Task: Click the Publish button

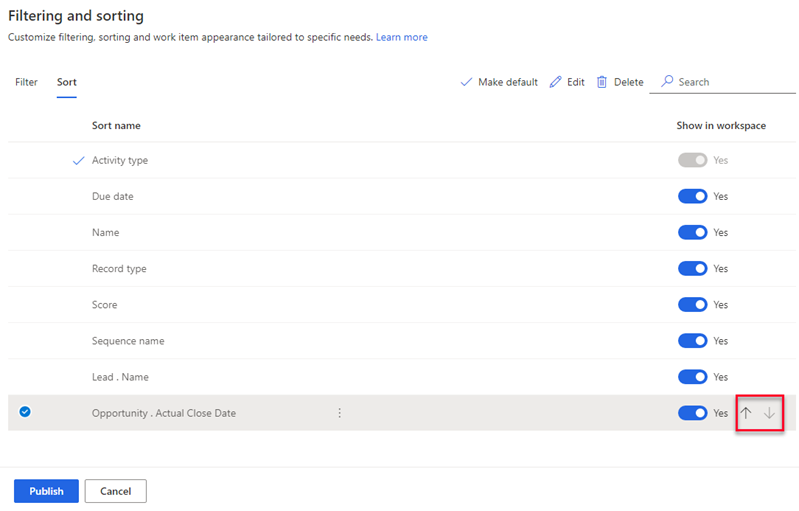Action: (x=46, y=491)
